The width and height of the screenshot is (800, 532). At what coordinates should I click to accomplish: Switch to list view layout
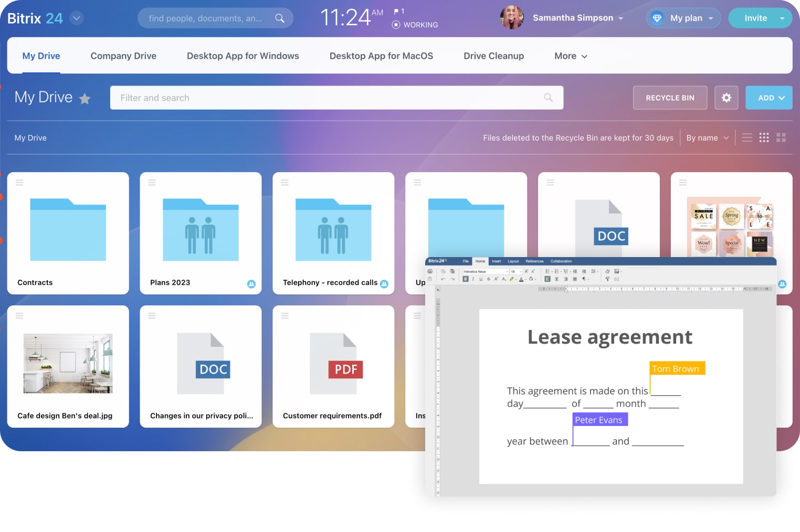[747, 137]
